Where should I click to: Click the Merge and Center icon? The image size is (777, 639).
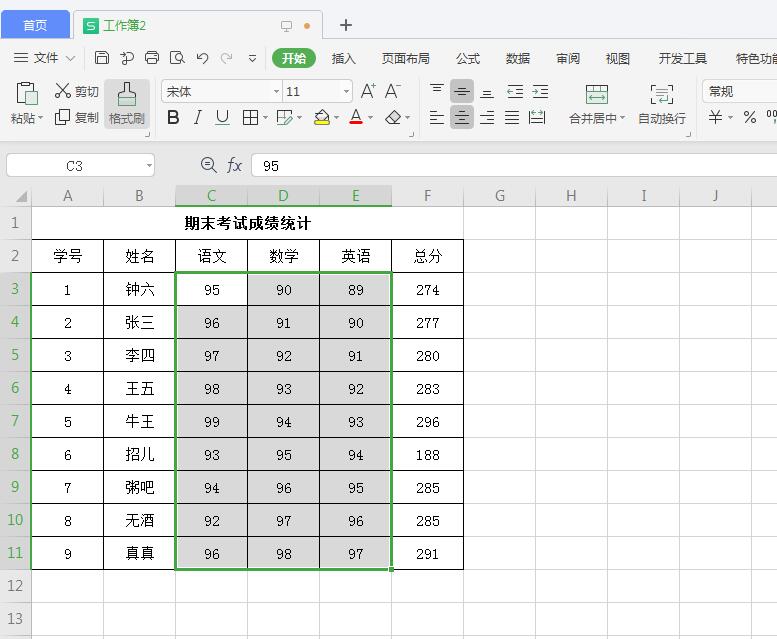(x=597, y=94)
